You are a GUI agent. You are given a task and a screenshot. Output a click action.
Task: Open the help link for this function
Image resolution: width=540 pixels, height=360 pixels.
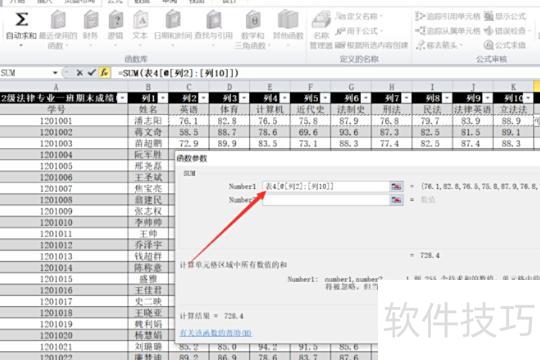215,333
